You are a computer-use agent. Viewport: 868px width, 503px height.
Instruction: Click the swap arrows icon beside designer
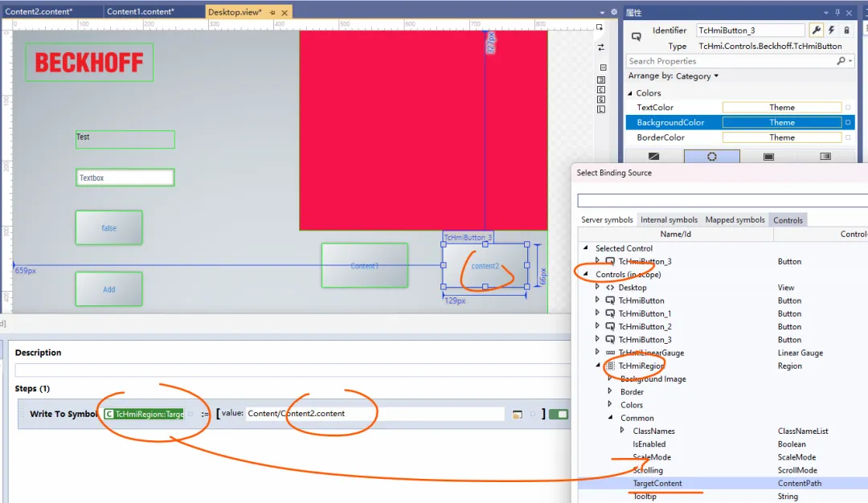coord(601,47)
